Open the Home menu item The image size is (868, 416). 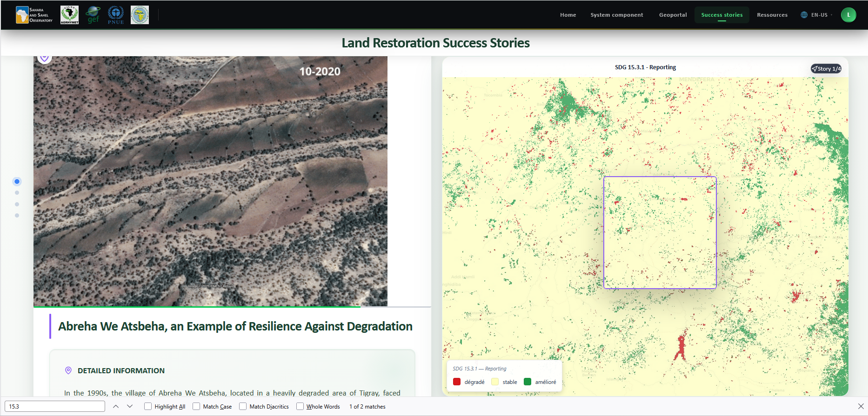tap(568, 15)
